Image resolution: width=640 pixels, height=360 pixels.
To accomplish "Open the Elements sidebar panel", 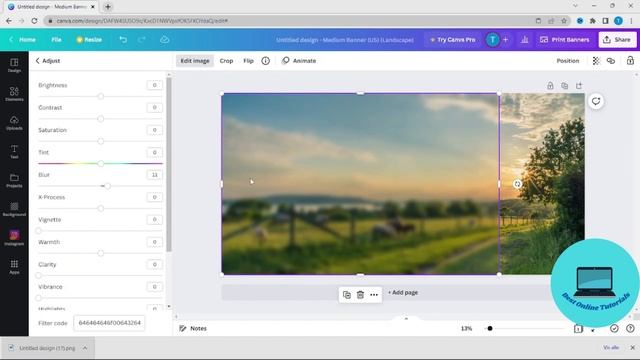I will point(14,94).
